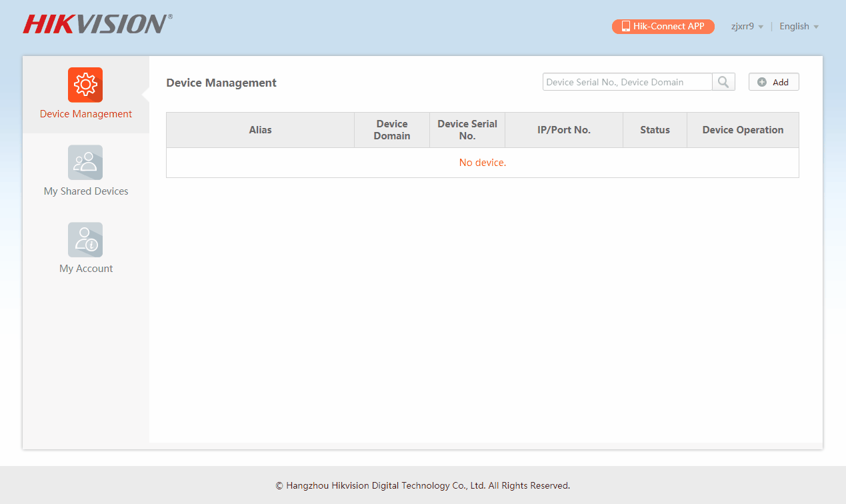Click the 'No device.' message
This screenshot has width=846, height=504.
point(483,163)
